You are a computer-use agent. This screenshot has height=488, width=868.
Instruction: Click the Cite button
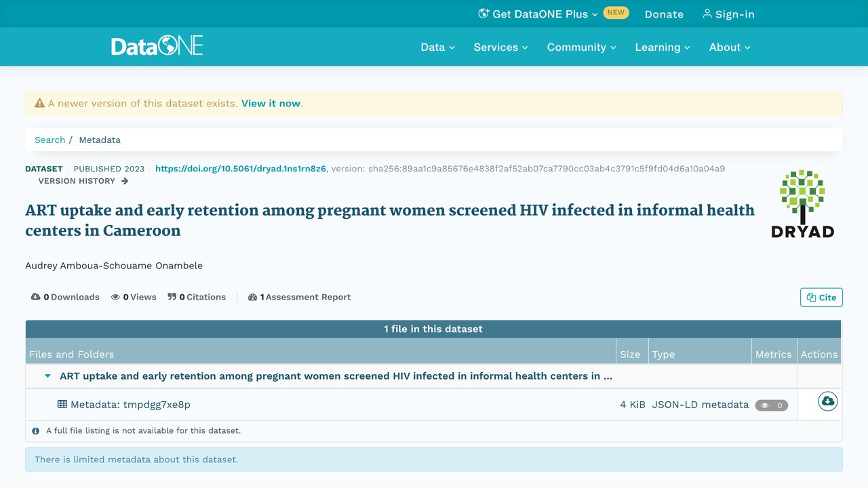[x=821, y=298]
